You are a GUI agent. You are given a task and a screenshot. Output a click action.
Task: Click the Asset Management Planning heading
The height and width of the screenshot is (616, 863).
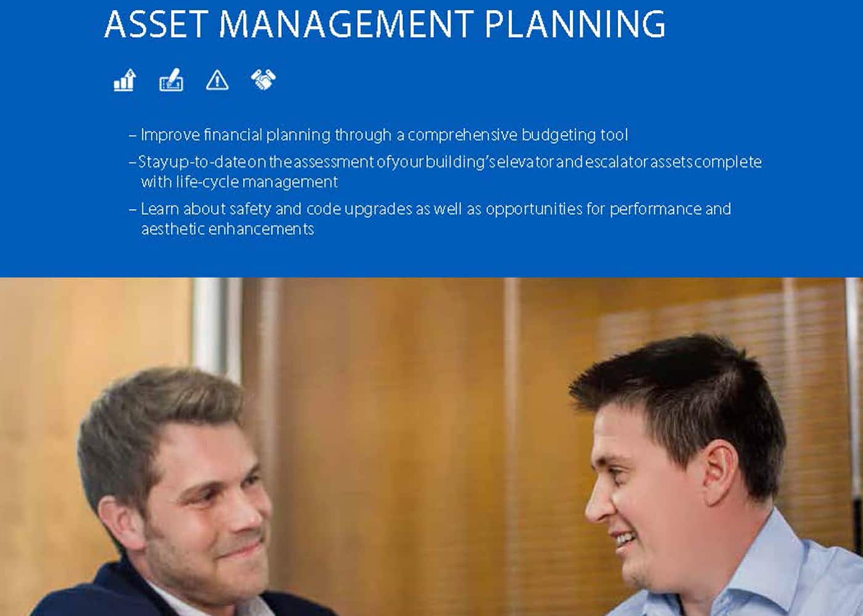pos(385,24)
